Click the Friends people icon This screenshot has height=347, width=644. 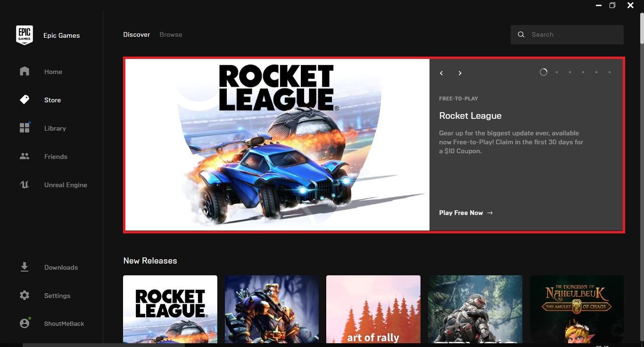[x=25, y=156]
